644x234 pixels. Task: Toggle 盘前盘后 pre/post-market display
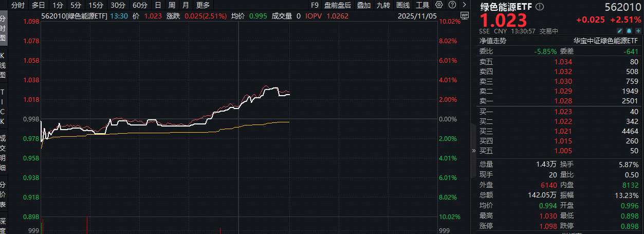coord(337,5)
